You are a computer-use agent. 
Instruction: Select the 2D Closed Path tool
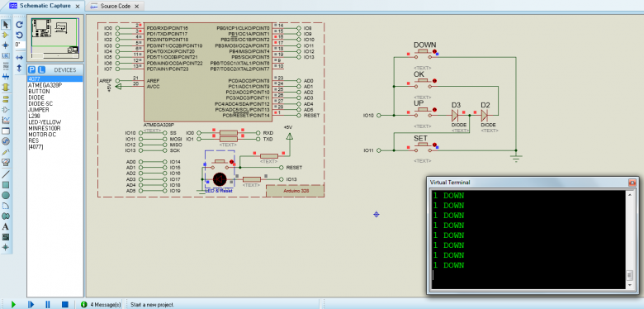(5, 216)
